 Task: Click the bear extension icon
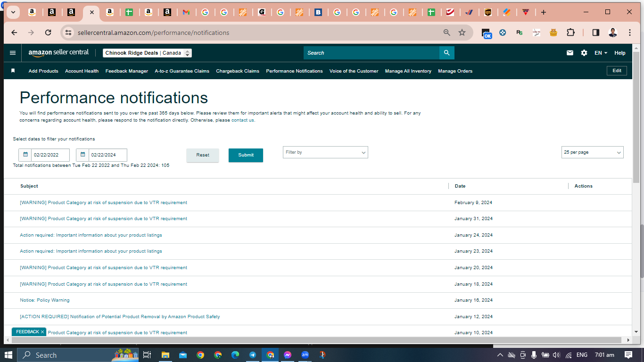(x=553, y=33)
